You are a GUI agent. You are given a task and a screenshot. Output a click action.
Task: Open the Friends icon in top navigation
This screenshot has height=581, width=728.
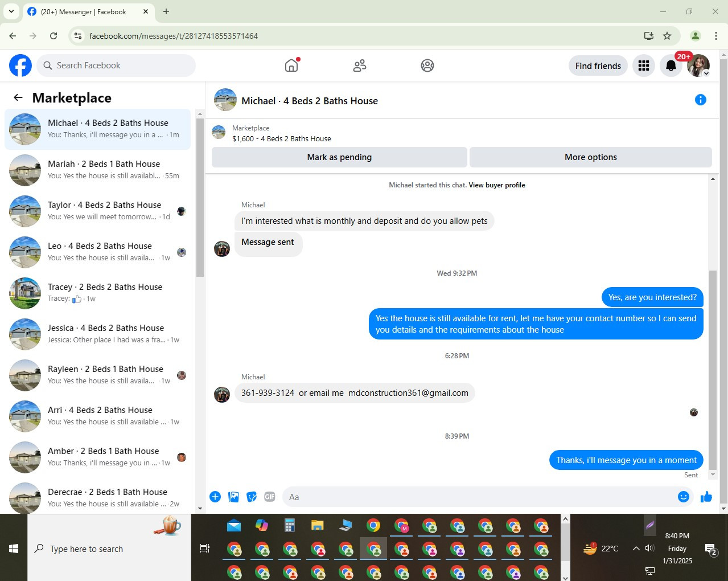pos(359,66)
